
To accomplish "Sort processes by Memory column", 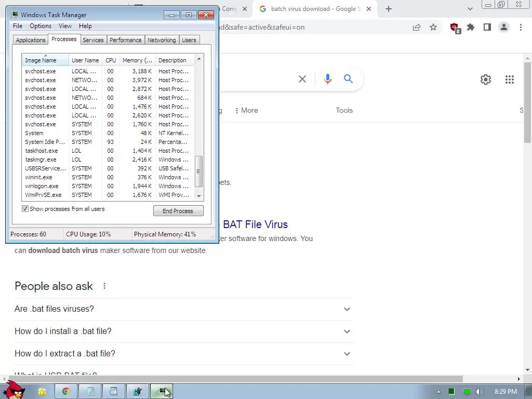I will [137, 60].
